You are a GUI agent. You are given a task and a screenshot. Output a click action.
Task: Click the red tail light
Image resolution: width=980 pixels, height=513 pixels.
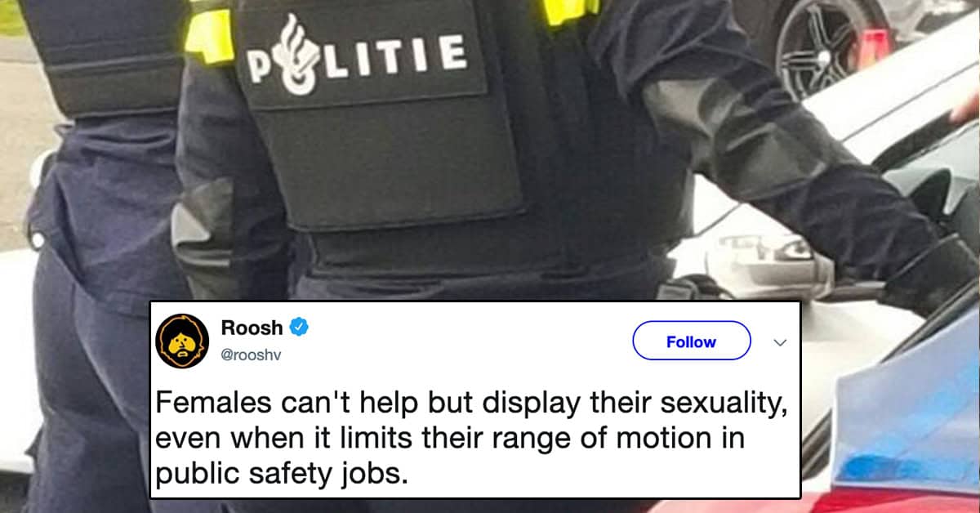pyautogui.click(x=874, y=48)
